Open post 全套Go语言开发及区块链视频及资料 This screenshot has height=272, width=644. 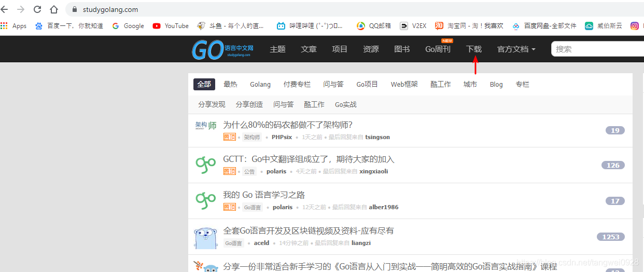tap(309, 230)
